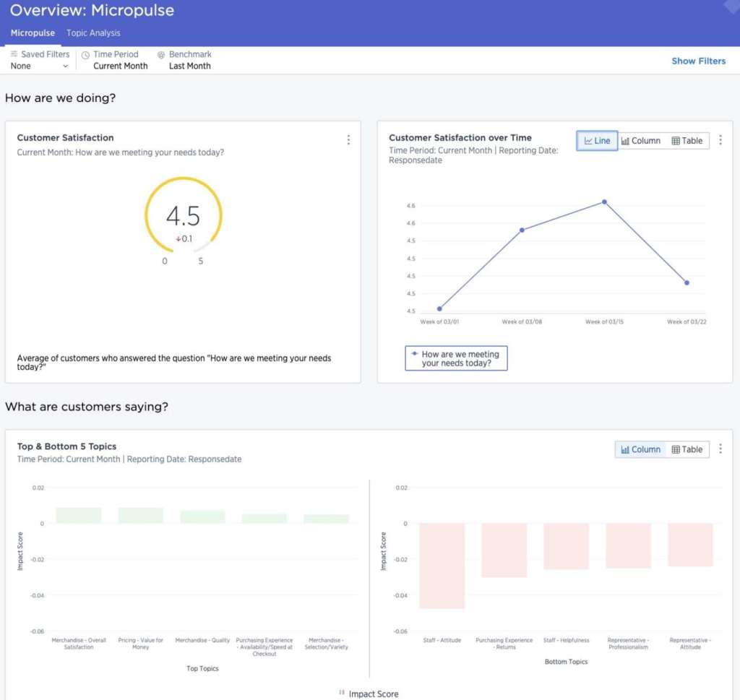The image size is (740, 700).
Task: Open Benchmark Last Month selector
Action: (x=189, y=66)
